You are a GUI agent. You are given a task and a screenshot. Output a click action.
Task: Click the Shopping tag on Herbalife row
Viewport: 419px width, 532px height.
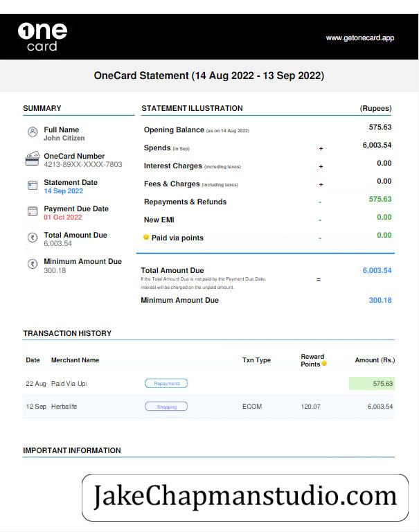coord(166,407)
